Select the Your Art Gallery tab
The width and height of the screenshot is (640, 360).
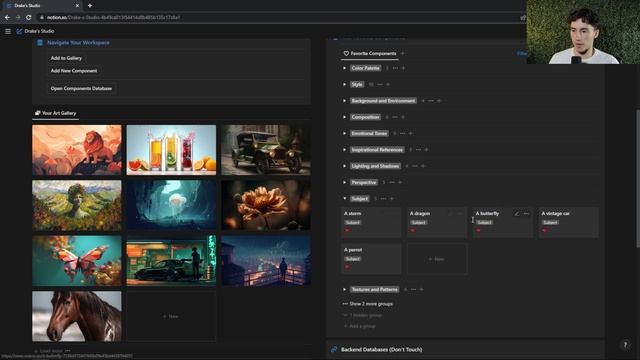[x=56, y=113]
